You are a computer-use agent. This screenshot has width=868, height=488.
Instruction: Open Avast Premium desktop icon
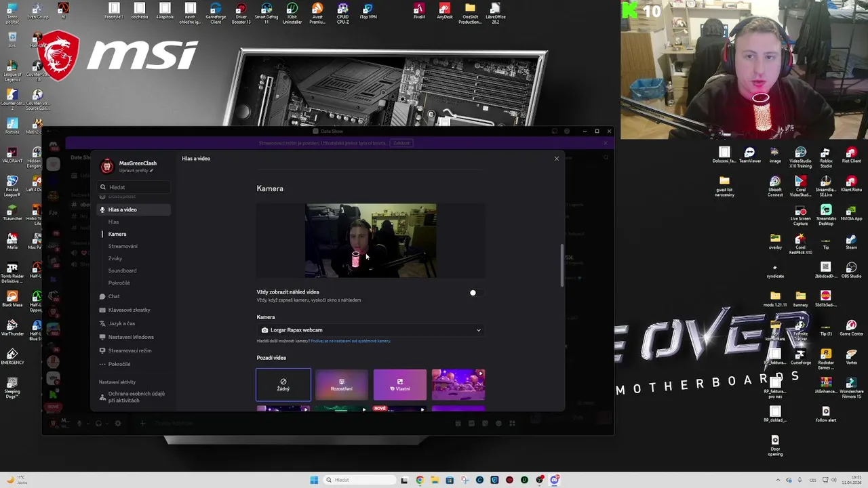317,13
